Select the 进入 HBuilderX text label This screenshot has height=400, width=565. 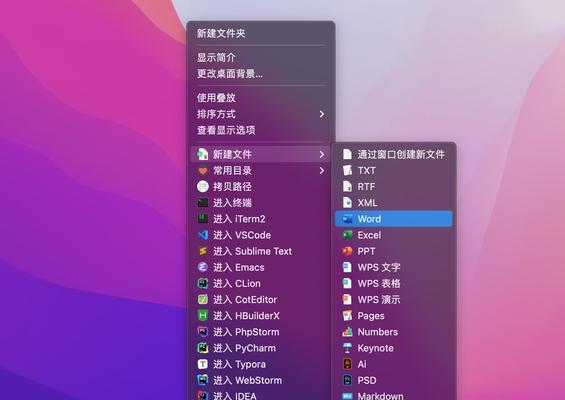(246, 316)
